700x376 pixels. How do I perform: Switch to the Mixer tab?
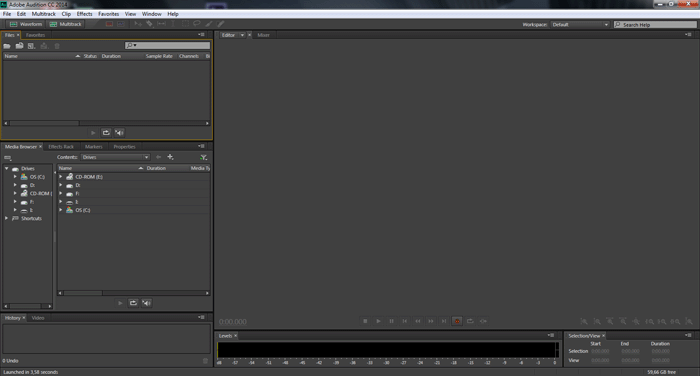[x=263, y=35]
